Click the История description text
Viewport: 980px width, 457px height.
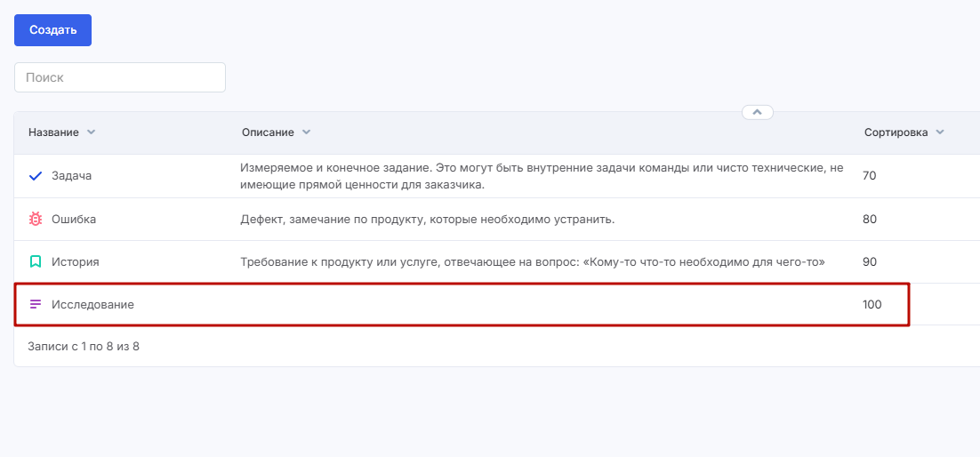(533, 261)
